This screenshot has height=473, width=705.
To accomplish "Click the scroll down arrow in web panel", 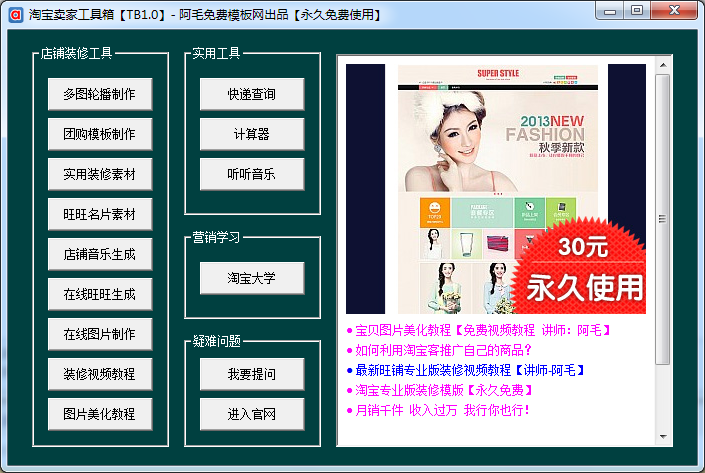I will click(x=662, y=436).
